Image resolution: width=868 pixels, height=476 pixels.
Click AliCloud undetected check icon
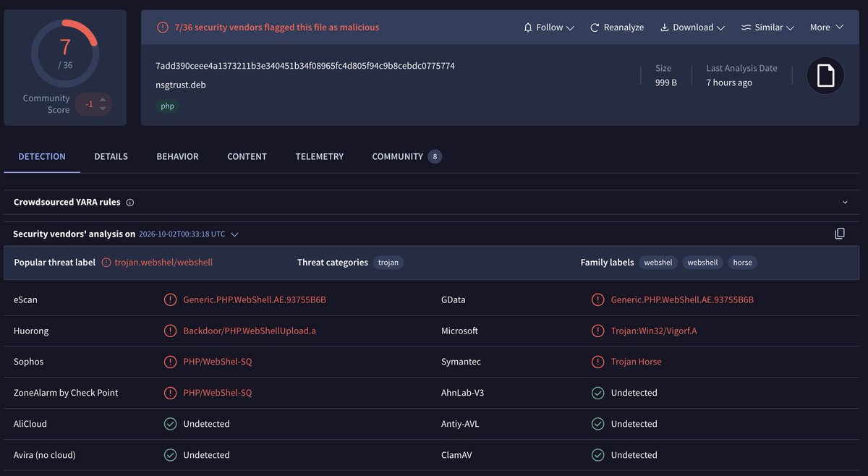pyautogui.click(x=171, y=424)
